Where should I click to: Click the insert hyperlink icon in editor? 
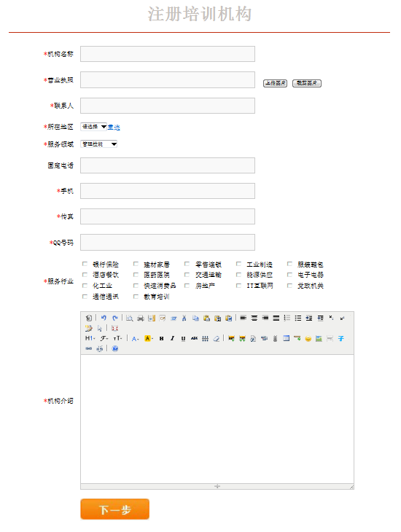point(89,348)
